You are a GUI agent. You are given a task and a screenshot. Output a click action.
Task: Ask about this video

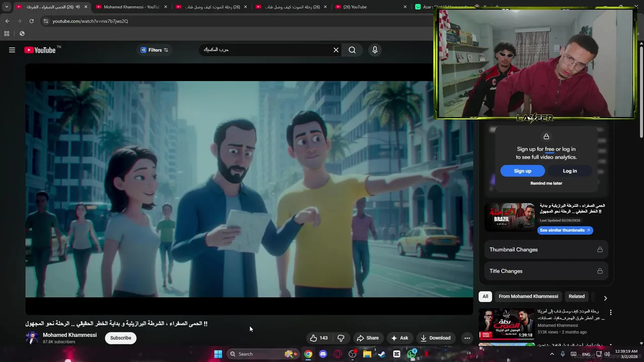tap(399, 338)
